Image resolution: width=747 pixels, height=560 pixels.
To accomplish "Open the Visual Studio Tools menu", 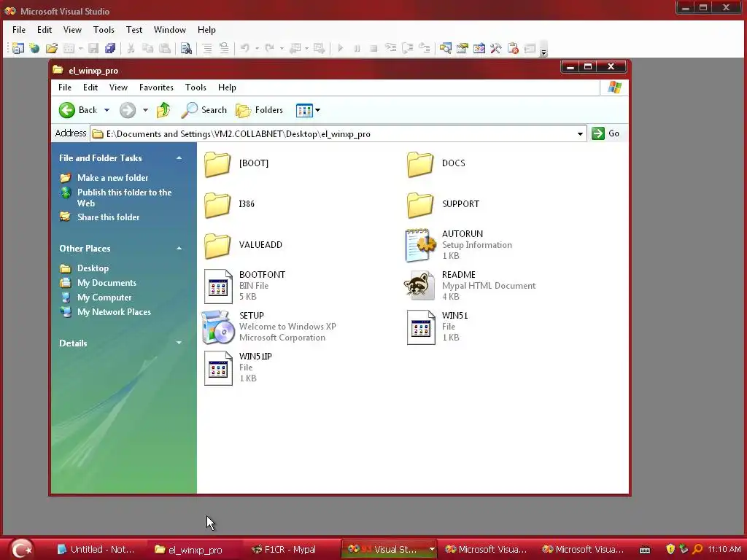I will click(x=104, y=29).
